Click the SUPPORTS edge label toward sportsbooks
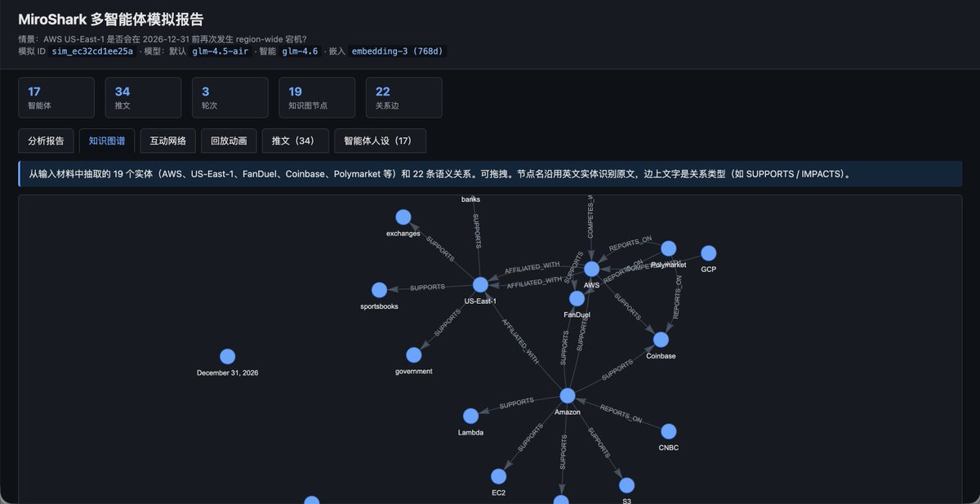This screenshot has width=980, height=504. pos(427,288)
